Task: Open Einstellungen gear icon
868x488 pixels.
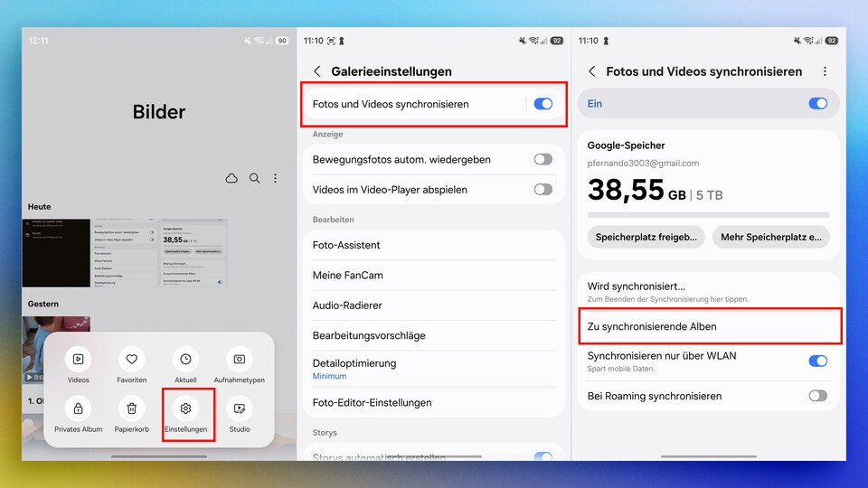Action: coord(185,408)
